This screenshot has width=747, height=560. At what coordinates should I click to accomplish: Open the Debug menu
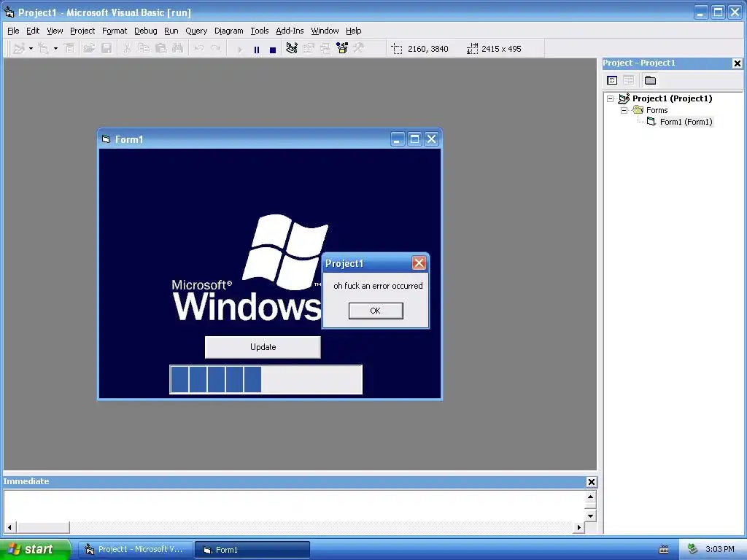click(146, 31)
